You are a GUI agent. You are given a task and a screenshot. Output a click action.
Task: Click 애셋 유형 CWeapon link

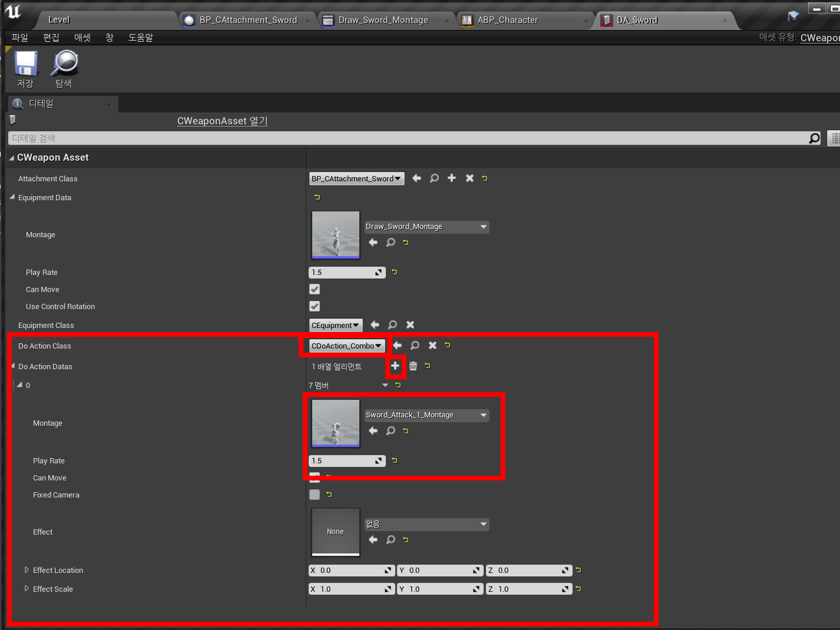[x=820, y=37]
